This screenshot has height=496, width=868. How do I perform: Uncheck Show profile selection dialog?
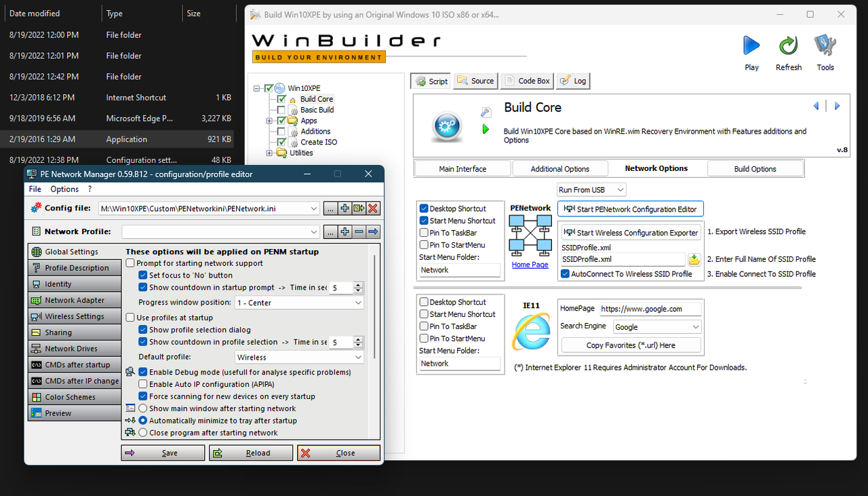(x=143, y=330)
